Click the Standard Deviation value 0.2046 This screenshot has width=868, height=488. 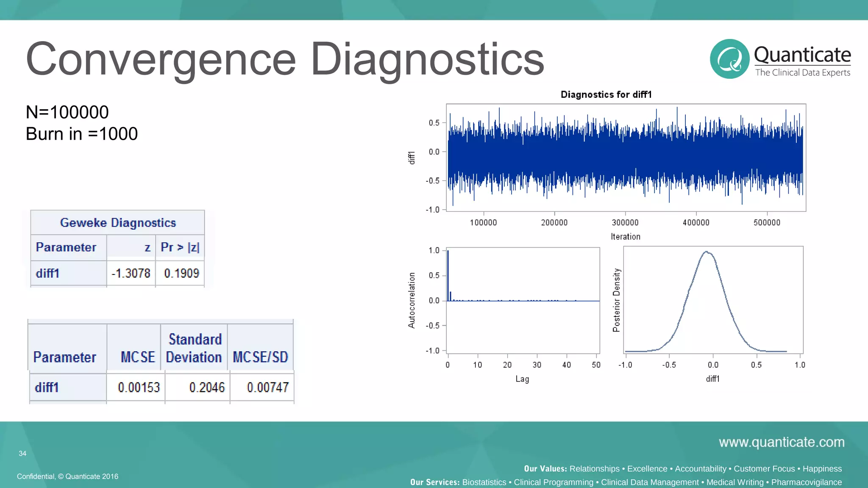tap(207, 387)
